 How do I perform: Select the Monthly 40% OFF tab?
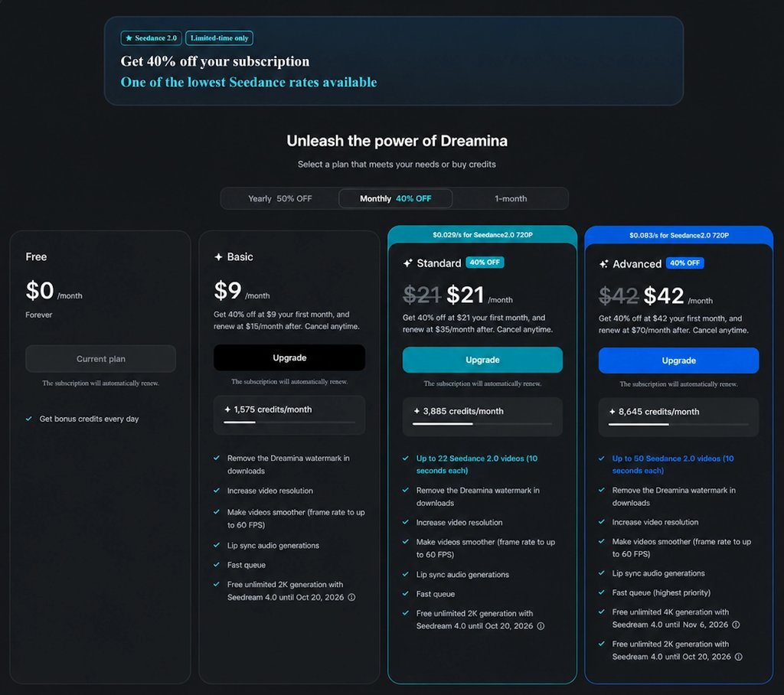[x=396, y=198]
